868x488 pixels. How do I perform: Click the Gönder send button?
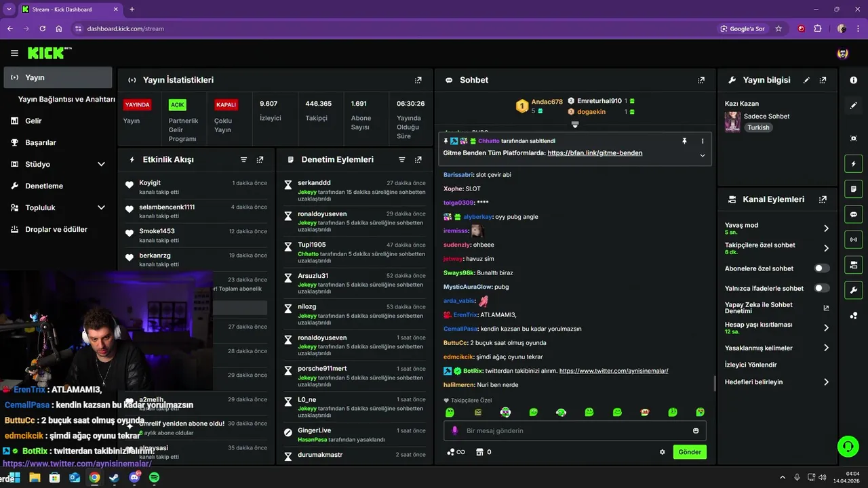[690, 452]
